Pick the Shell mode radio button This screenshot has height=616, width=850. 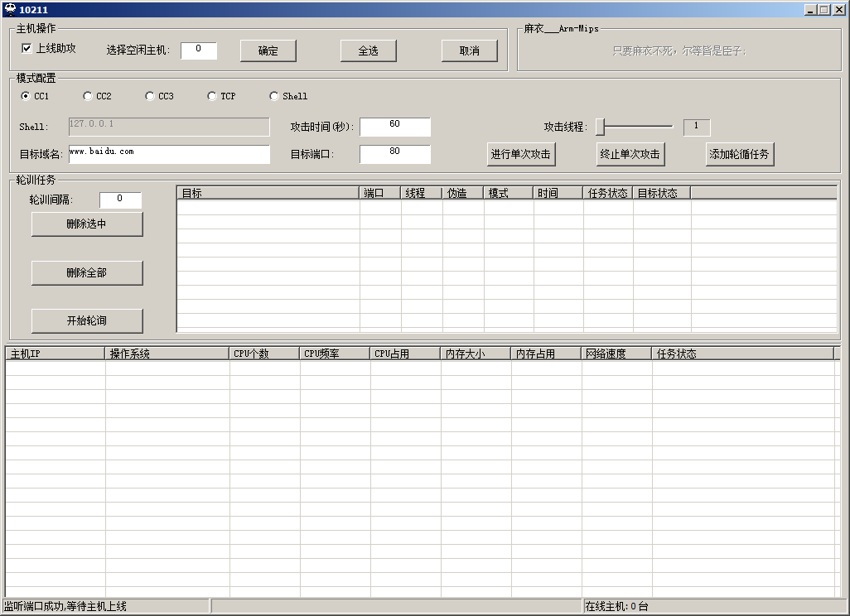[274, 96]
